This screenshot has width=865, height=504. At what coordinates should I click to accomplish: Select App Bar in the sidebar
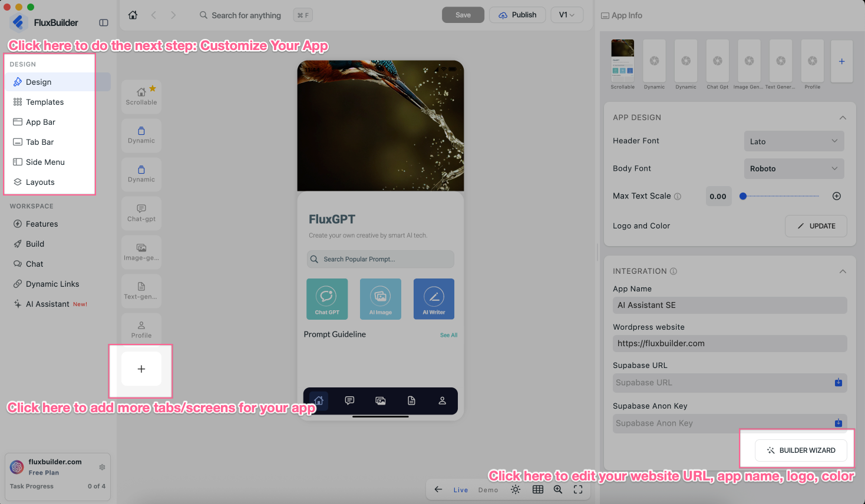[58, 122]
